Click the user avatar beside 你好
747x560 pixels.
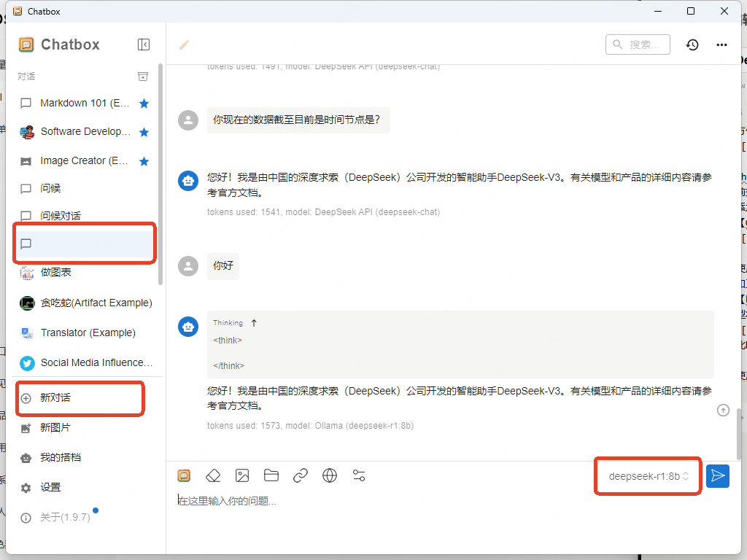[188, 265]
